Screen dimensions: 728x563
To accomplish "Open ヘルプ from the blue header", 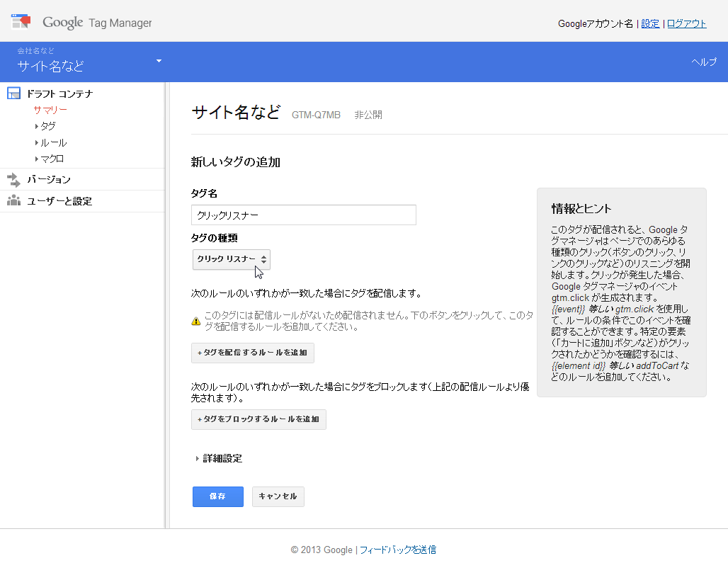I will 703,62.
